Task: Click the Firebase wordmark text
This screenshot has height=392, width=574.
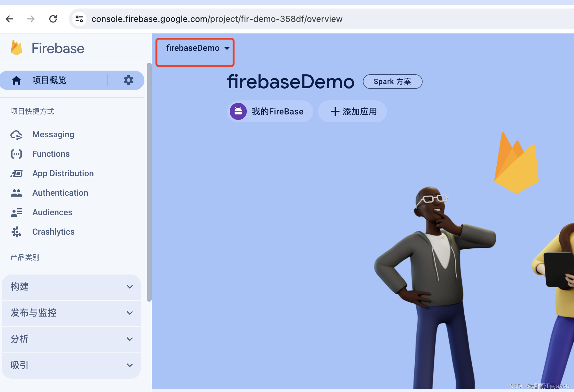Action: tap(58, 48)
